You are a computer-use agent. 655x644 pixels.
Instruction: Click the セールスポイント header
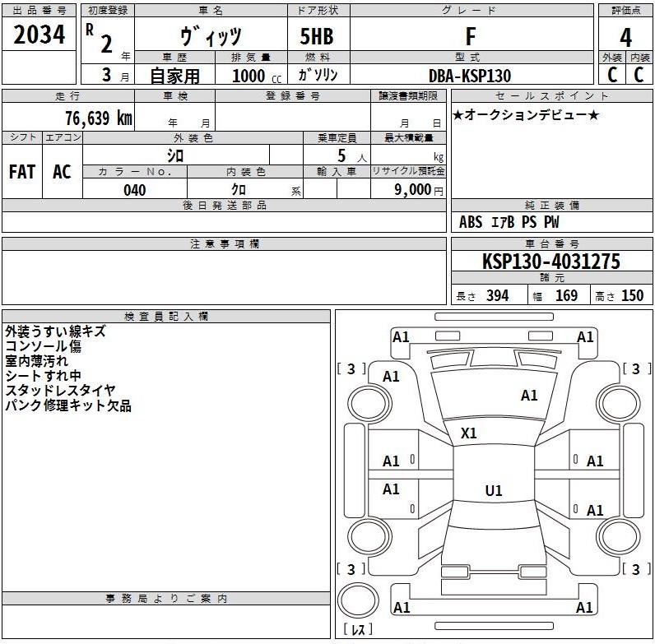(x=552, y=95)
